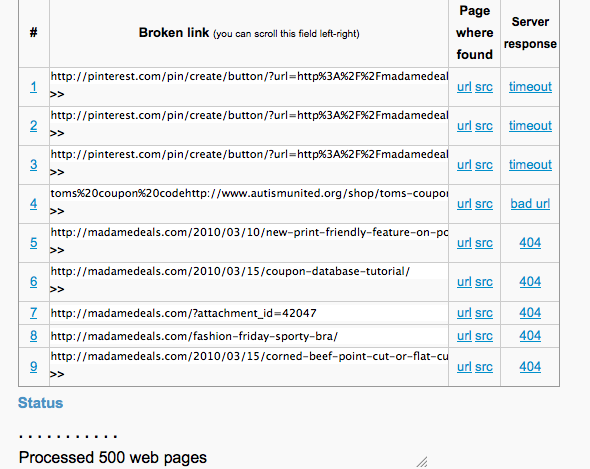Open row number 4 link
Image resolution: width=590 pixels, height=469 pixels.
pyautogui.click(x=33, y=204)
